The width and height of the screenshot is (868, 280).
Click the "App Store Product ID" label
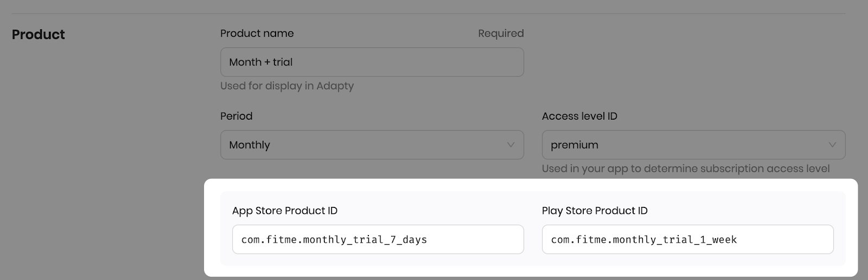point(284,211)
